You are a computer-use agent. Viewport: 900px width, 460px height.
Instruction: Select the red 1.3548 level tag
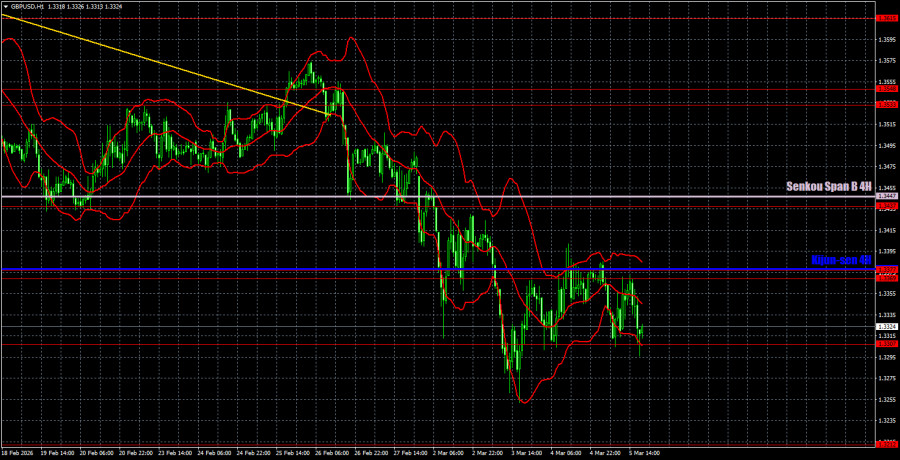click(888, 90)
